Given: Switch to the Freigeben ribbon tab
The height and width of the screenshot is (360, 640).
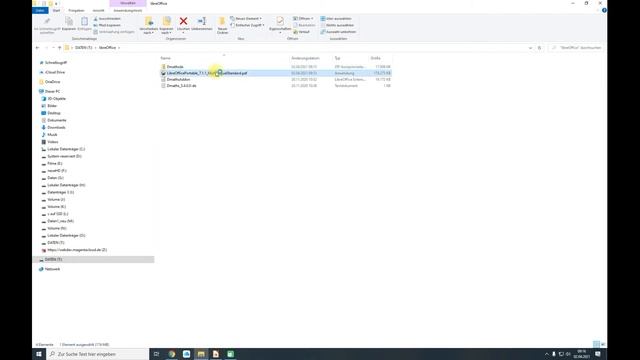Looking at the screenshot, I should [76, 10].
